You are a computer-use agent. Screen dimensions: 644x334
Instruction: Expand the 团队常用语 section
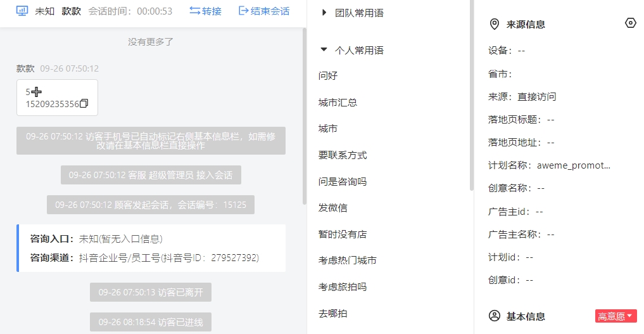(324, 13)
